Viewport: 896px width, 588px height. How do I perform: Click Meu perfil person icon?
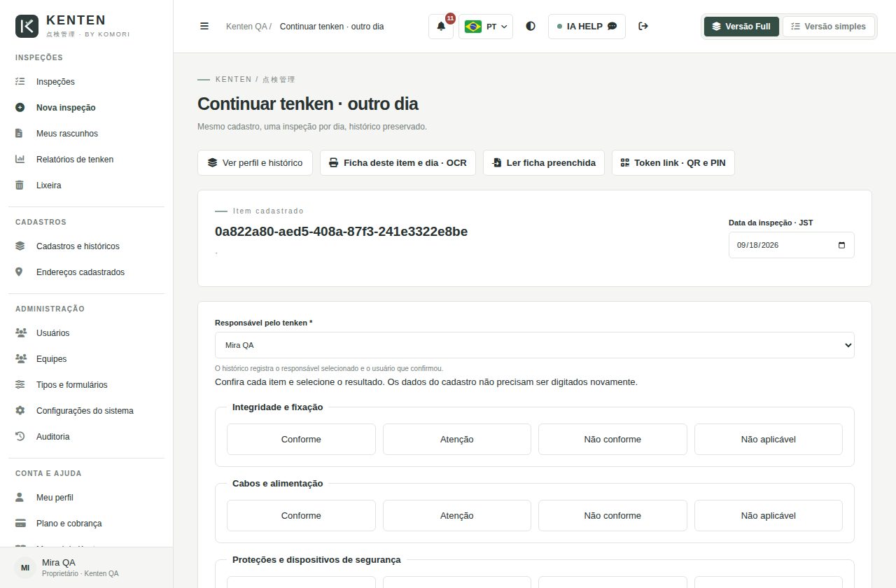click(x=20, y=498)
